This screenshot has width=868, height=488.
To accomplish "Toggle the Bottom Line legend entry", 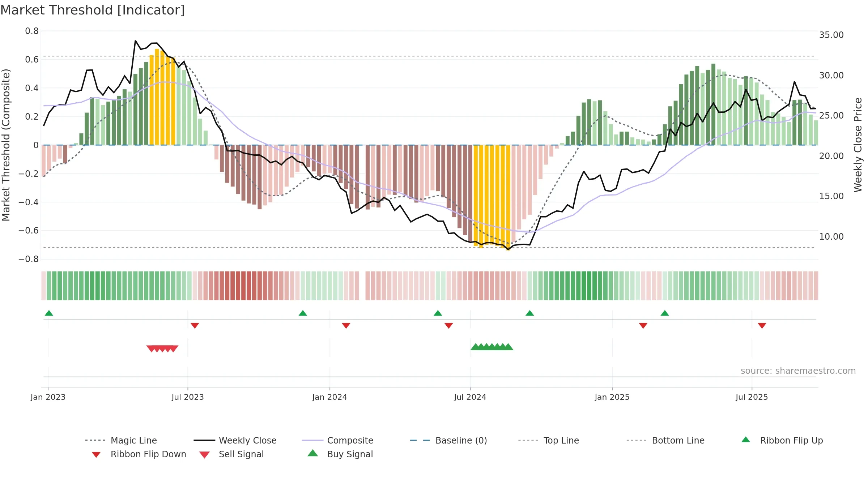I will 665,440.
